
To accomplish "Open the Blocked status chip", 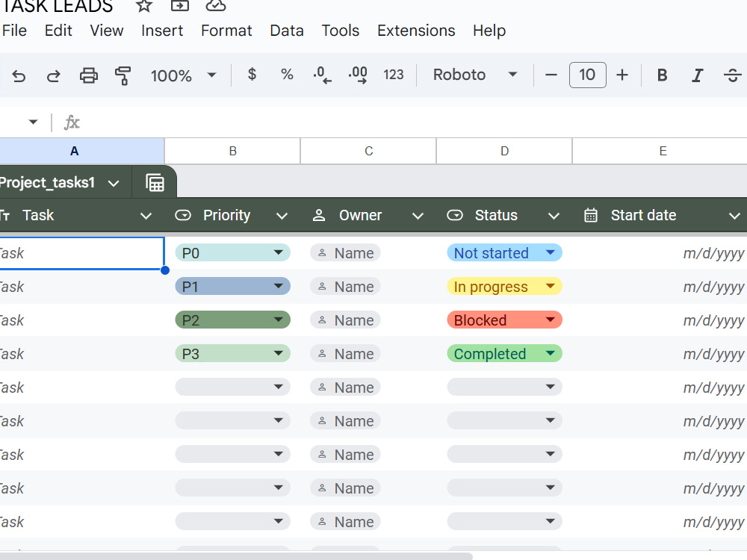I will tap(504, 320).
